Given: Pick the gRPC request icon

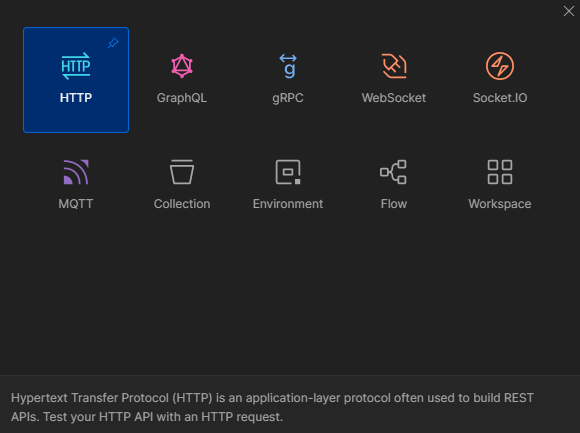Looking at the screenshot, I should click(x=288, y=66).
